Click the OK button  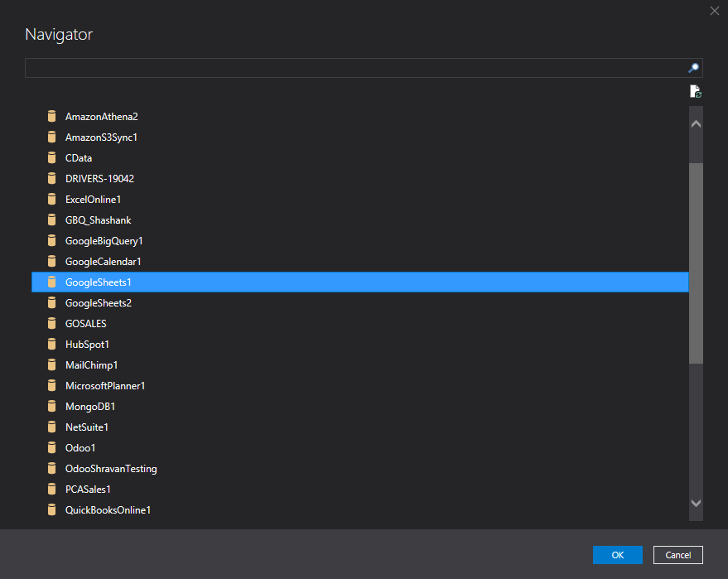pos(617,555)
